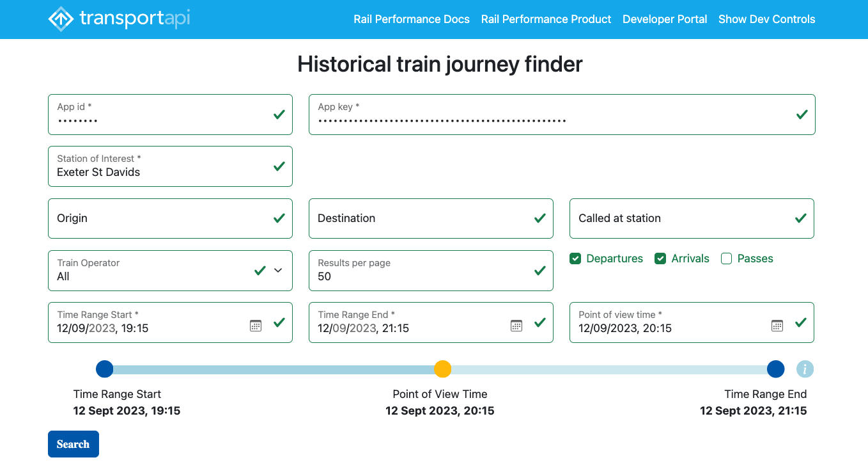The height and width of the screenshot is (469, 868).
Task: Click the green checkmark in Destination field
Action: click(x=540, y=218)
